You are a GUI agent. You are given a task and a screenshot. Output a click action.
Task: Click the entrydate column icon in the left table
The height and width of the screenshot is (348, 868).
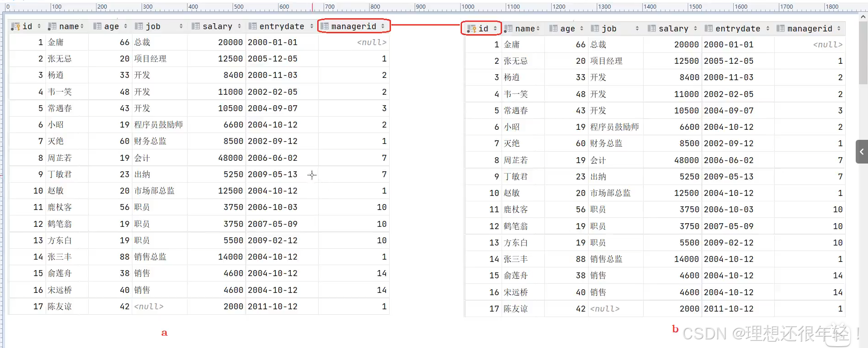coord(253,26)
